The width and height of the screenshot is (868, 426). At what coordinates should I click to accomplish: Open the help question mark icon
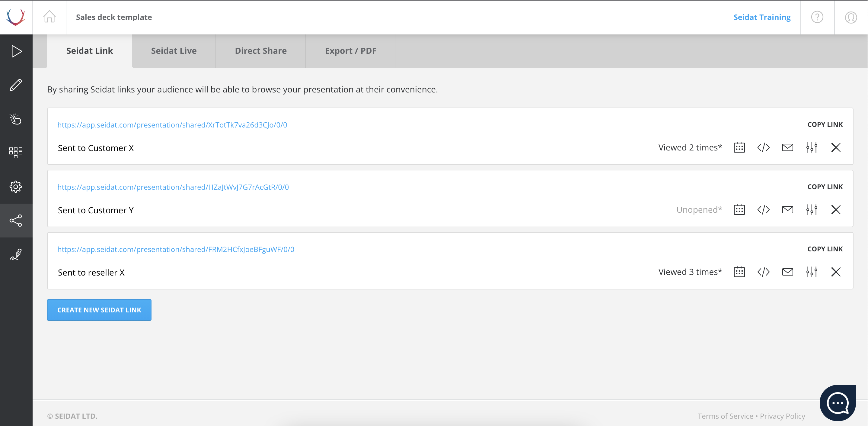[817, 17]
